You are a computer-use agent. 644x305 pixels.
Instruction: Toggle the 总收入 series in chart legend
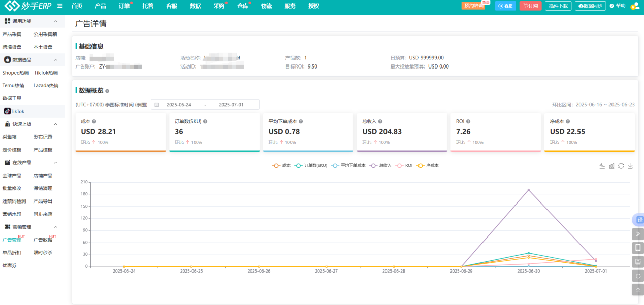point(381,166)
